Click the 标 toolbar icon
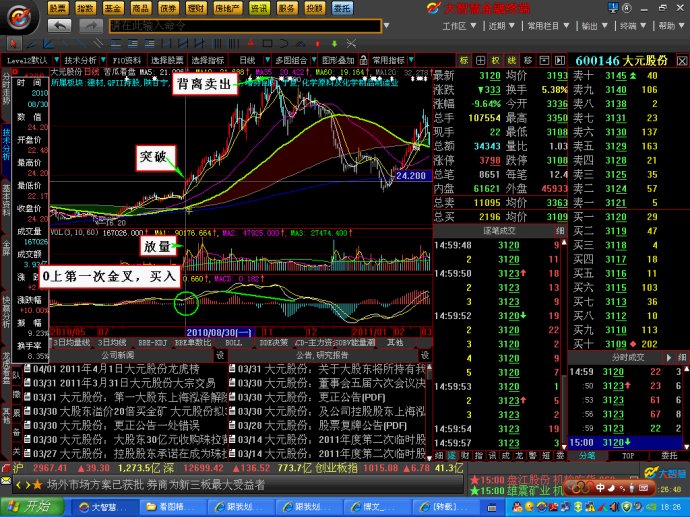Viewport: 690px width, 517px height. pos(464,60)
